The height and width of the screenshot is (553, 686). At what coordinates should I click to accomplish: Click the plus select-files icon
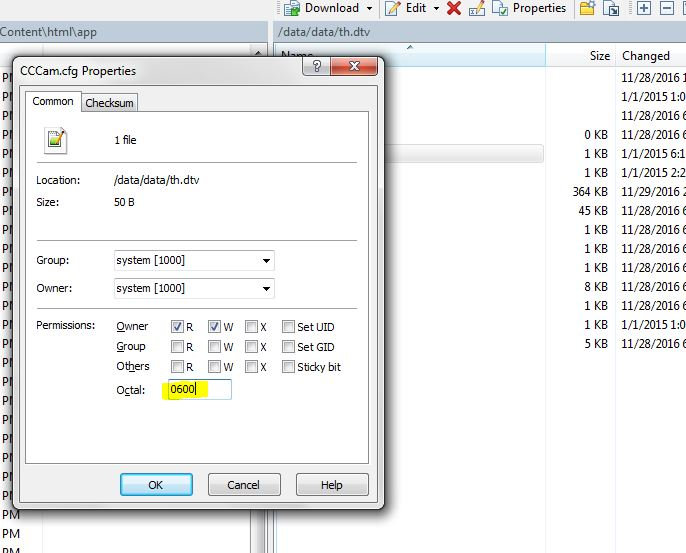click(x=643, y=8)
